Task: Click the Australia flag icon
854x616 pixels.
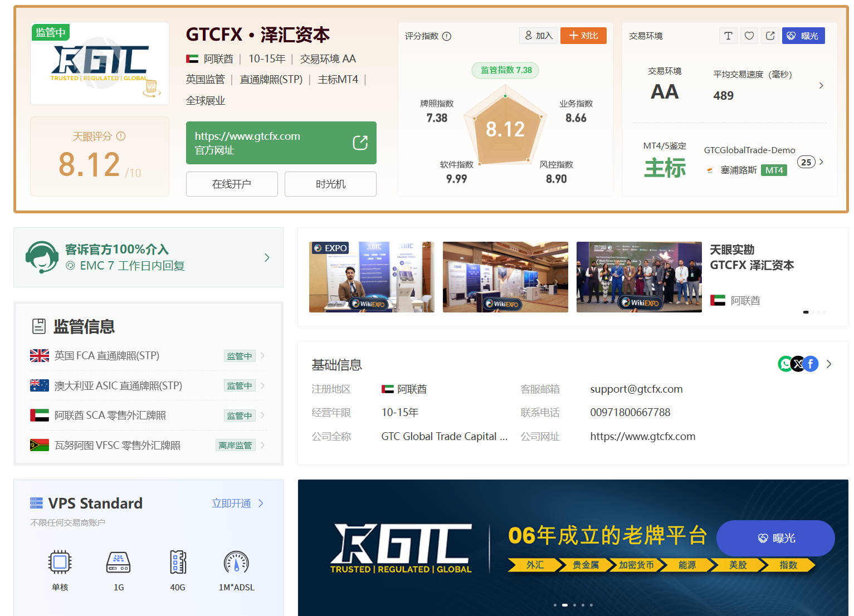Action: (x=40, y=385)
